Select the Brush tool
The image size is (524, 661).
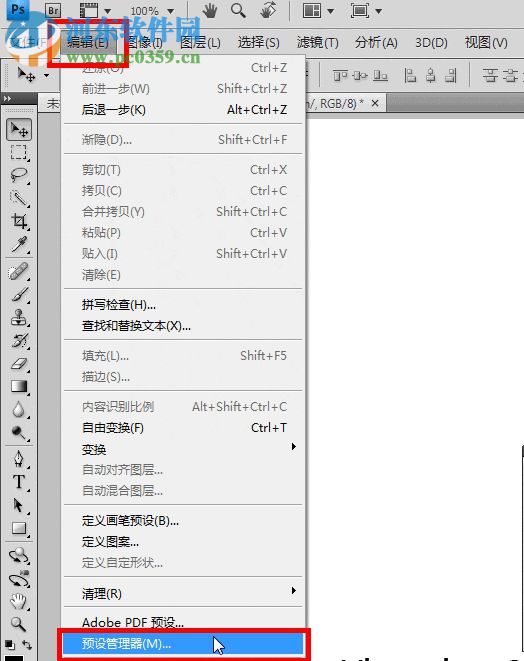(19, 294)
